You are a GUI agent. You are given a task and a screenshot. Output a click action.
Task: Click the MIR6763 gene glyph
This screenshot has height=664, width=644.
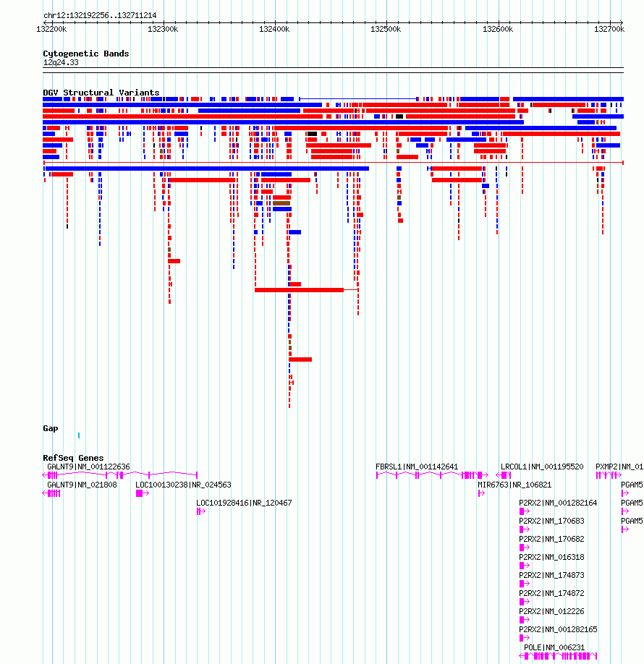[481, 493]
